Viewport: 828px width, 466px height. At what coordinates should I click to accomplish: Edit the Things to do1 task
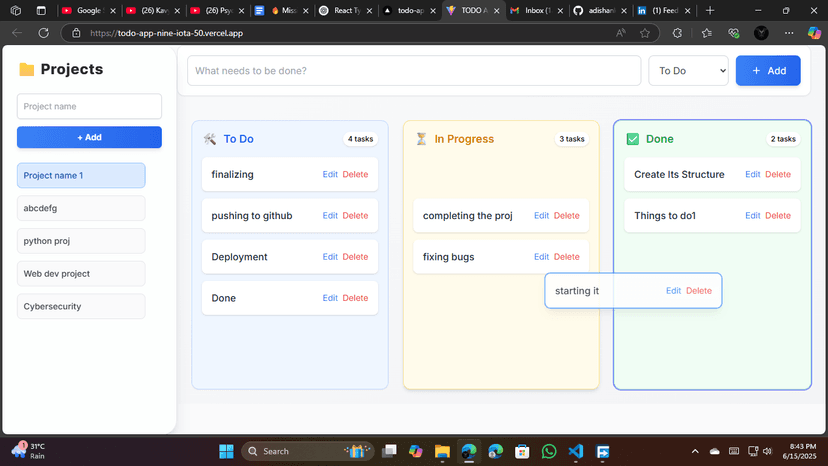752,216
